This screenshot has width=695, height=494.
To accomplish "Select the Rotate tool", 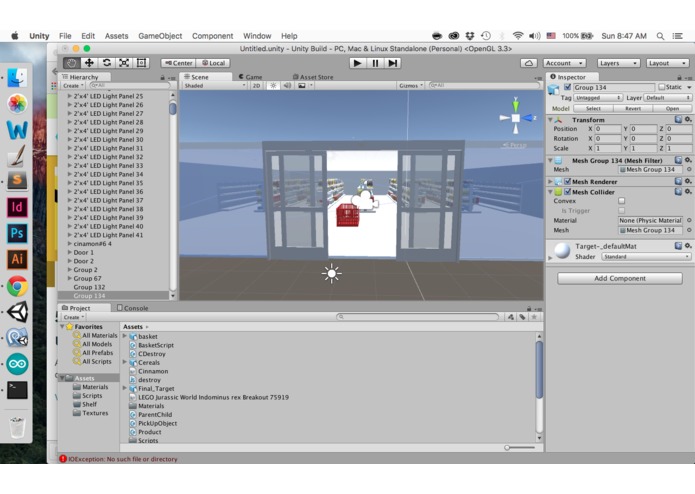I will click(x=106, y=63).
